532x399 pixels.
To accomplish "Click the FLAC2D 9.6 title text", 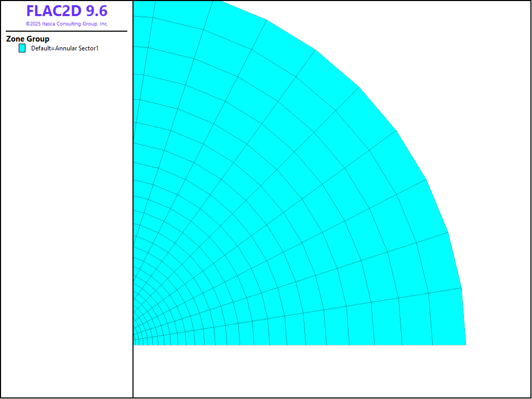I will click(66, 11).
